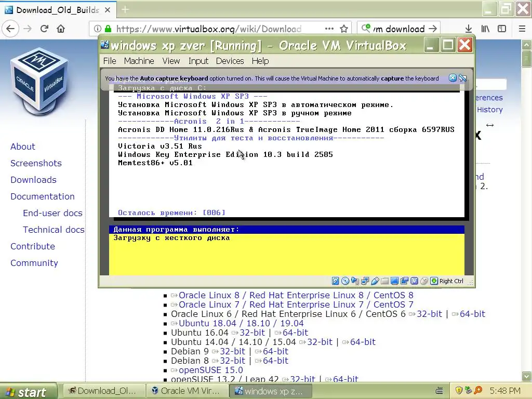
Task: Click Debian 8 64-bit download link
Action: pos(275,361)
